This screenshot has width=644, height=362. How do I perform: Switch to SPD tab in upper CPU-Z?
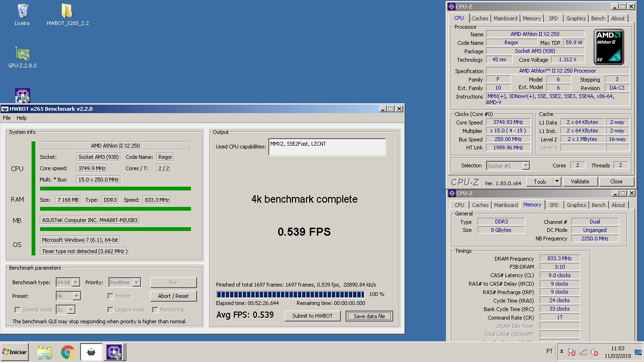click(553, 18)
